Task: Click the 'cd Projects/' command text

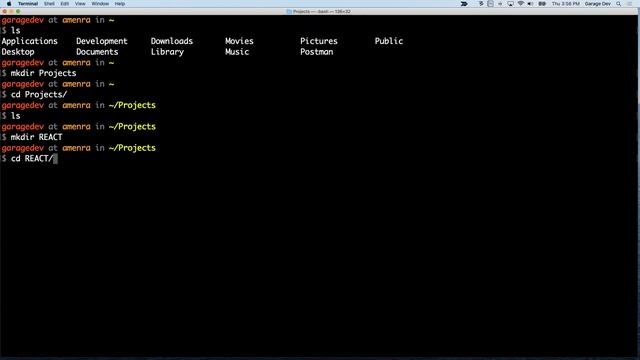Action: coord(39,95)
